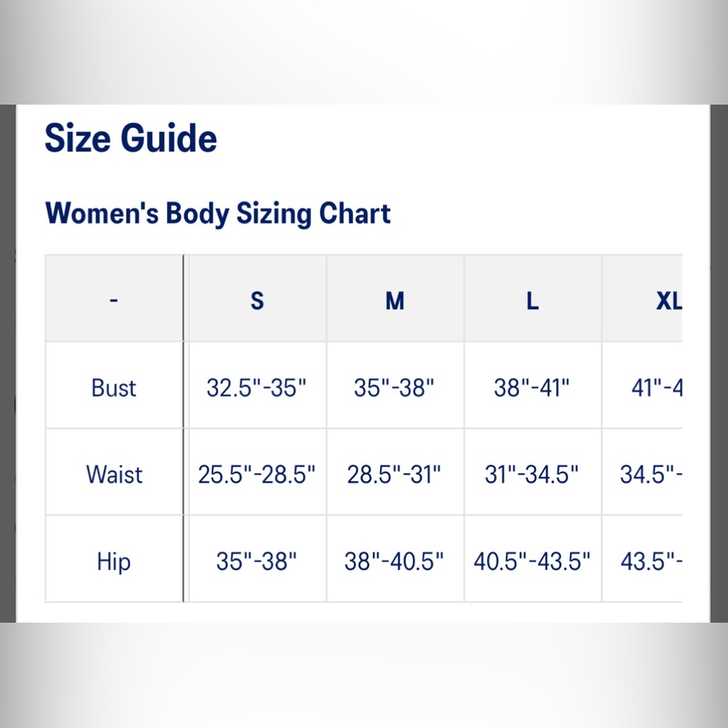The image size is (728, 728).
Task: Click the small waist cell 25.5"-28.5"
Action: point(257,475)
